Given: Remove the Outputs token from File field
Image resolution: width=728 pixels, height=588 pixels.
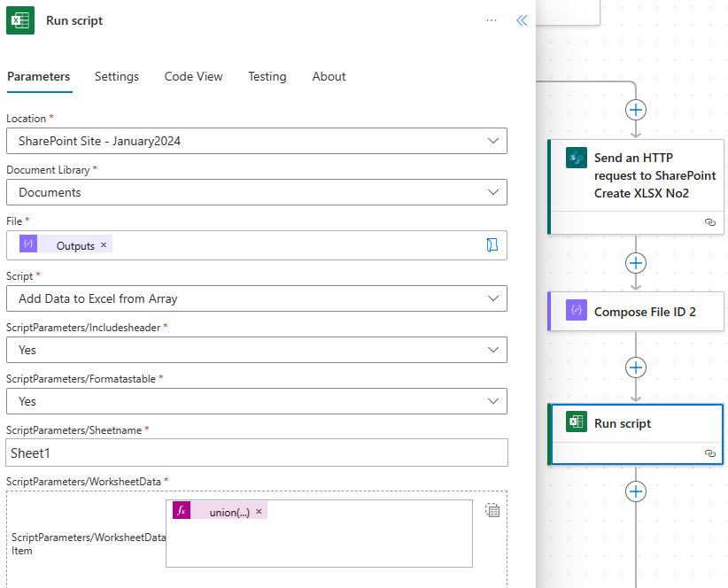Looking at the screenshot, I should pyautogui.click(x=104, y=245).
